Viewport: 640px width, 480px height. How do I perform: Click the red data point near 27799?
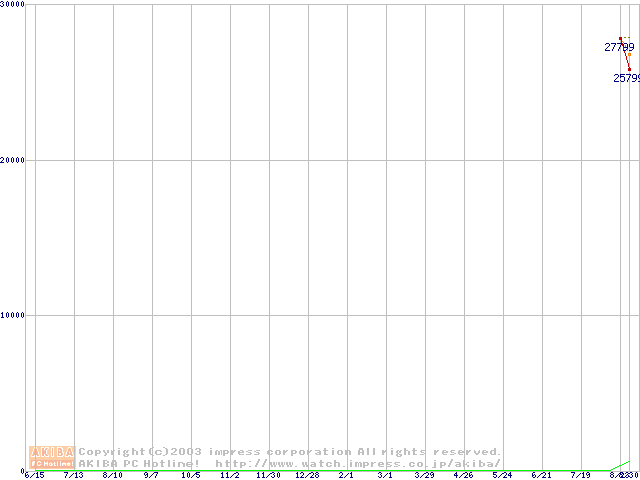click(620, 39)
